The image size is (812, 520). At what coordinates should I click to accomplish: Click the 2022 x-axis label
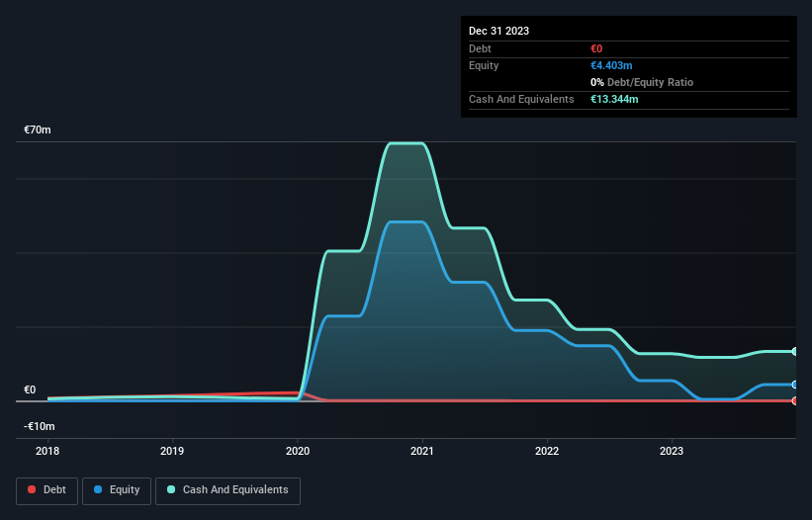pos(547,451)
